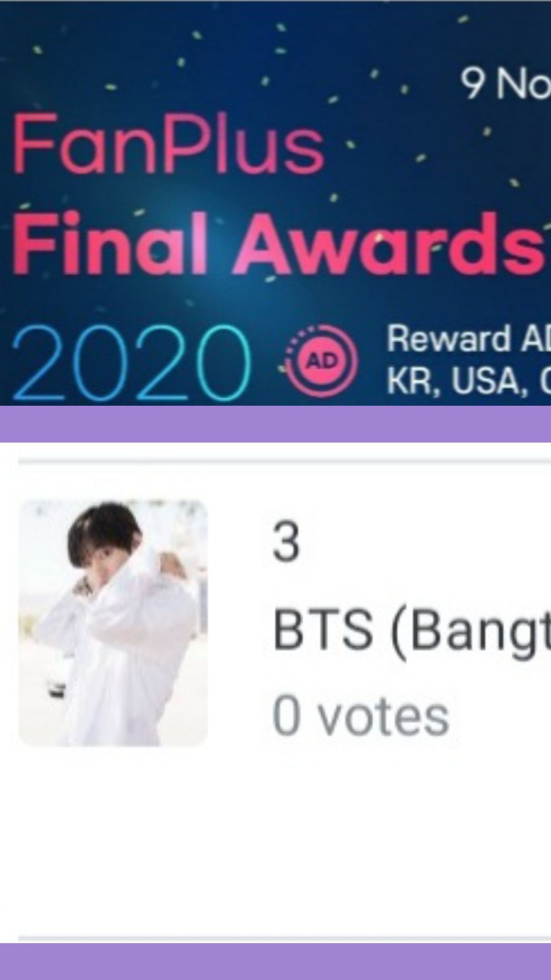This screenshot has width=551, height=980.
Task: Select the BTS entry name
Action: [x=323, y=630]
